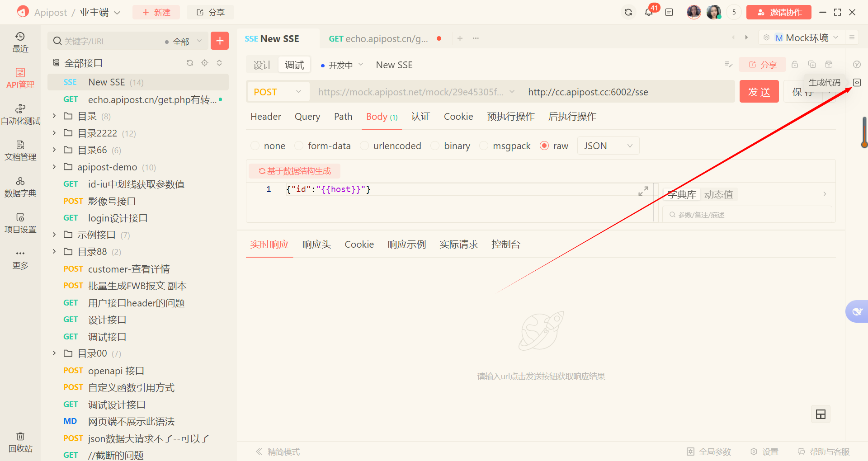Switch to the 预执行操作 tab
The image size is (868, 461).
tap(510, 117)
